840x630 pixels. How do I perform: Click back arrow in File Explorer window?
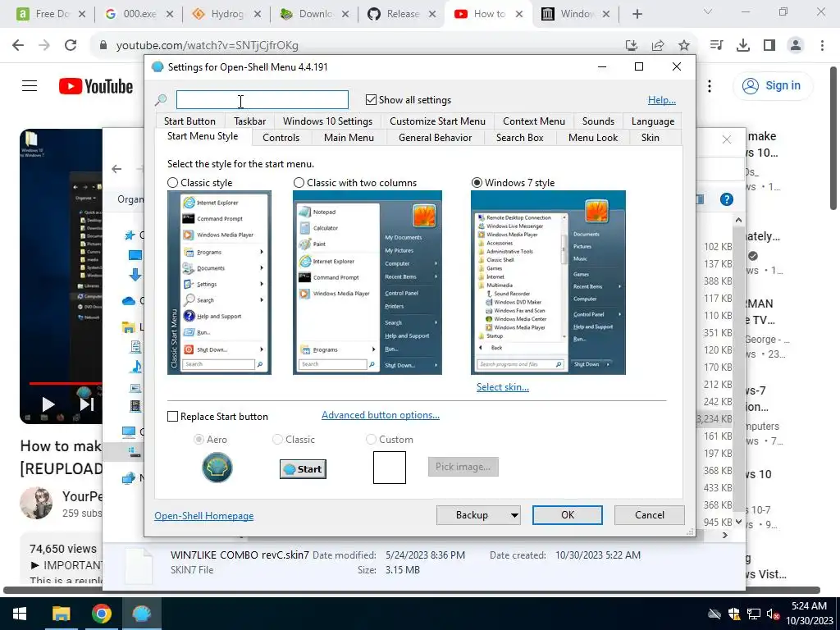click(x=116, y=169)
